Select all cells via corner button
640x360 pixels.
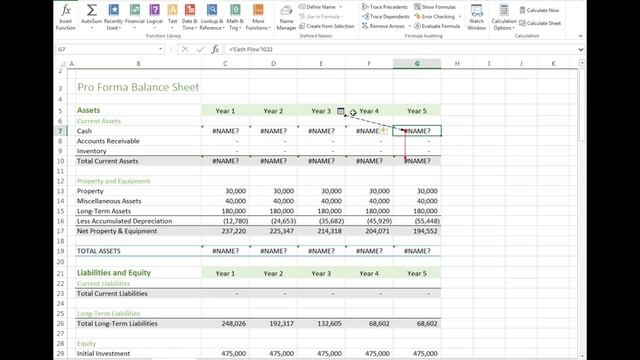tap(63, 64)
